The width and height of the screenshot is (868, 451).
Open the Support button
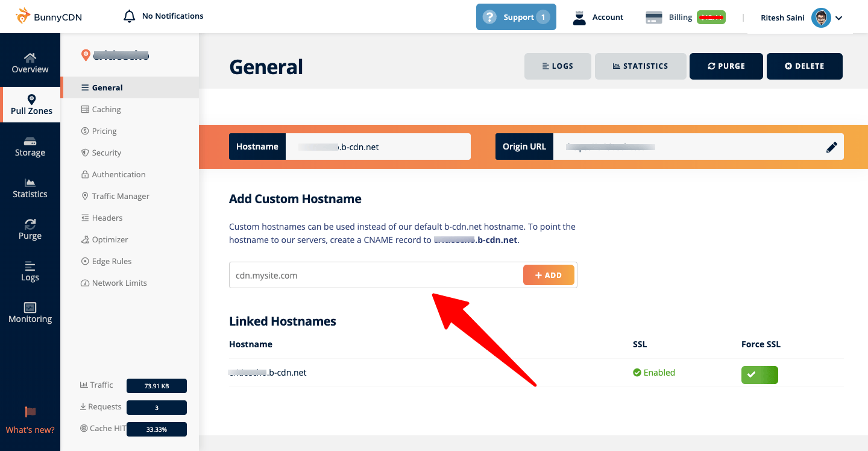pyautogui.click(x=516, y=17)
